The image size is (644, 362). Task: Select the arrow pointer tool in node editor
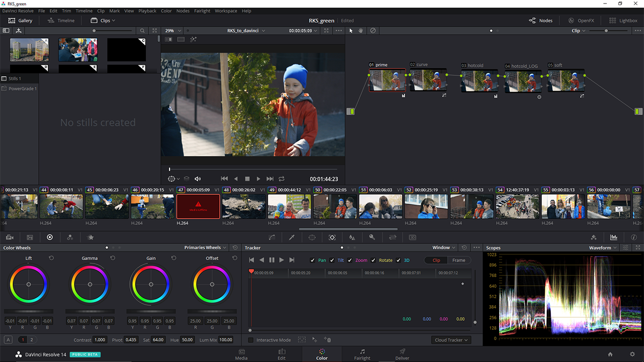[352, 31]
